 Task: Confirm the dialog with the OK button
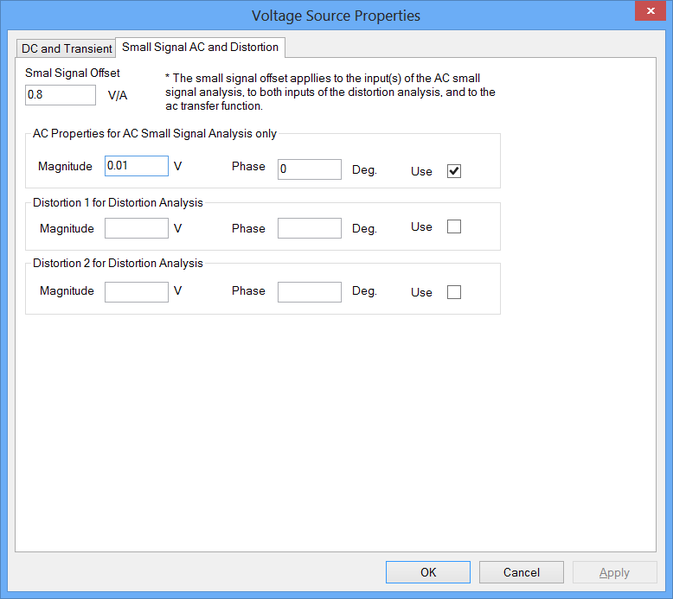coord(428,572)
